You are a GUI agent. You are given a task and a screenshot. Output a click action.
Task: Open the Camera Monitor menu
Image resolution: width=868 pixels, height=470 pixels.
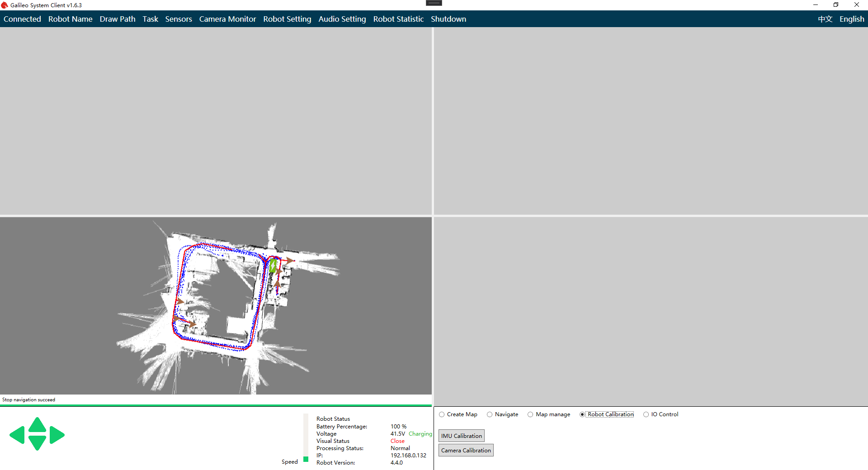(x=227, y=19)
